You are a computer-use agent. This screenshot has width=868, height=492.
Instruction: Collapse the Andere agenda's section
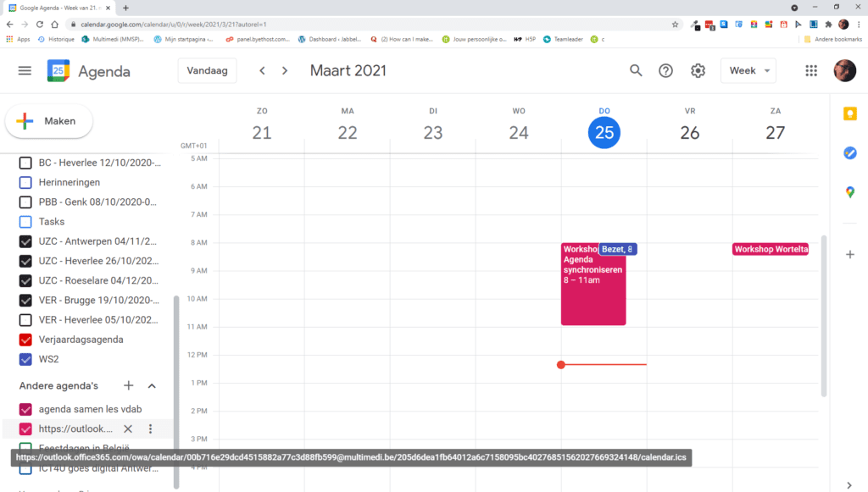(x=152, y=386)
